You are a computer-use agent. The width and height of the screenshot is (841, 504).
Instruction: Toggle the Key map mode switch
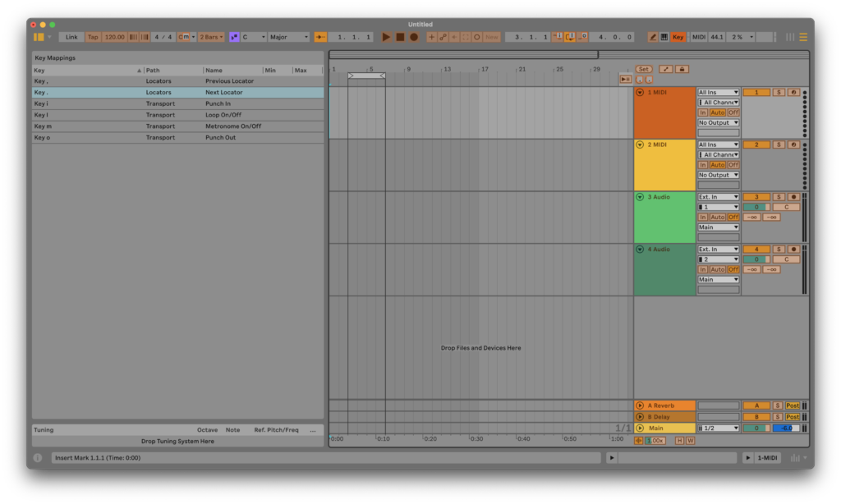point(678,37)
